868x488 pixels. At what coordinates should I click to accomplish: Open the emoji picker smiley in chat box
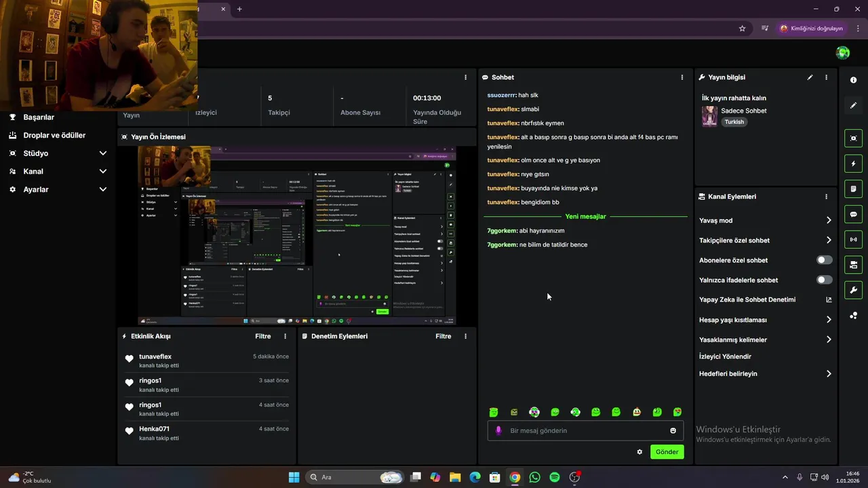pyautogui.click(x=673, y=430)
